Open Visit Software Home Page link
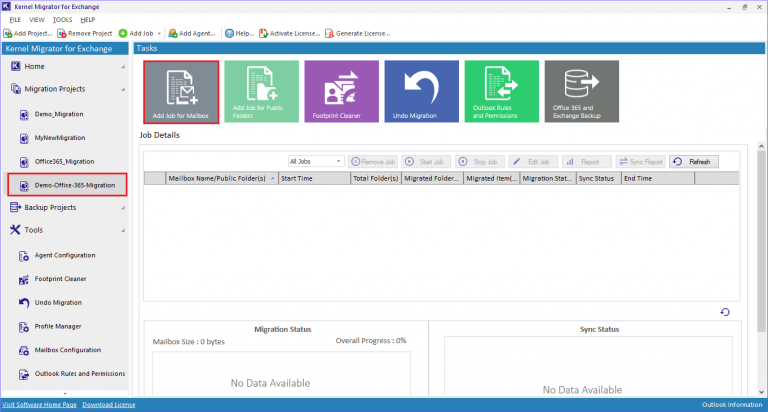 (x=40, y=405)
